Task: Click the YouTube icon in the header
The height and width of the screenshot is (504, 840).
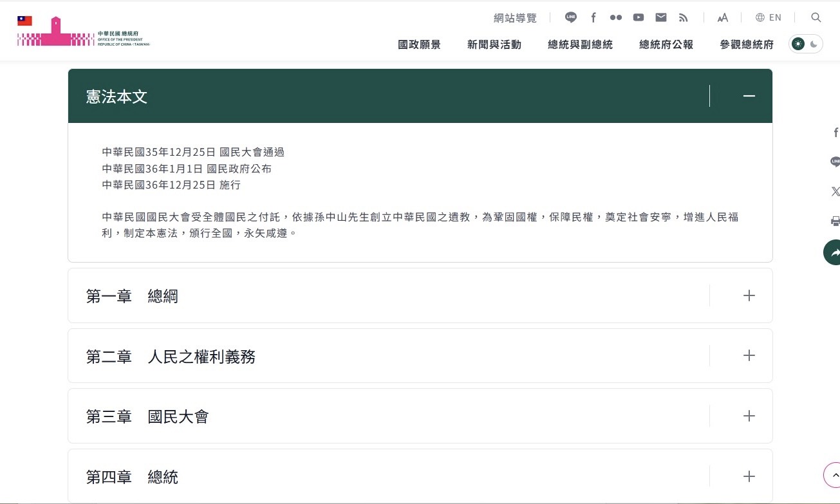Action: point(638,17)
